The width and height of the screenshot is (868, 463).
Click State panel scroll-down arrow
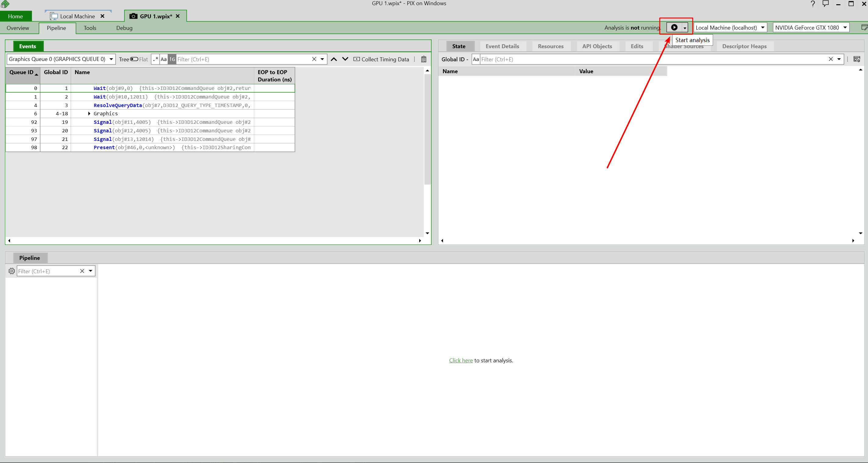click(861, 233)
